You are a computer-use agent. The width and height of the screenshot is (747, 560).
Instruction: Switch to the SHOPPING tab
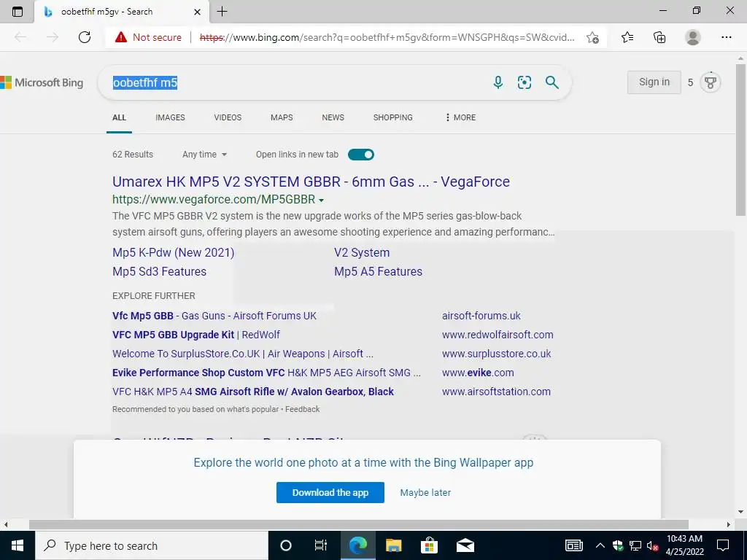tap(393, 117)
